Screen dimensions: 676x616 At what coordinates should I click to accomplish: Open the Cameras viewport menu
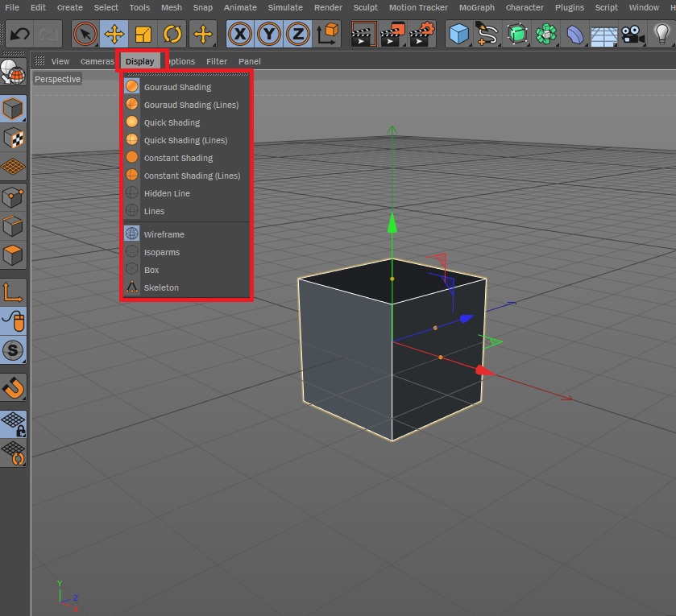(97, 61)
